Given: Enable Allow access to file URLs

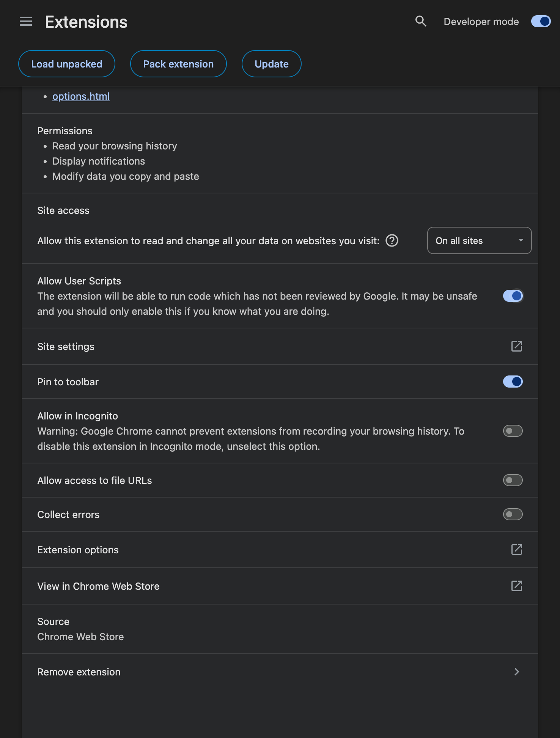Looking at the screenshot, I should (513, 480).
